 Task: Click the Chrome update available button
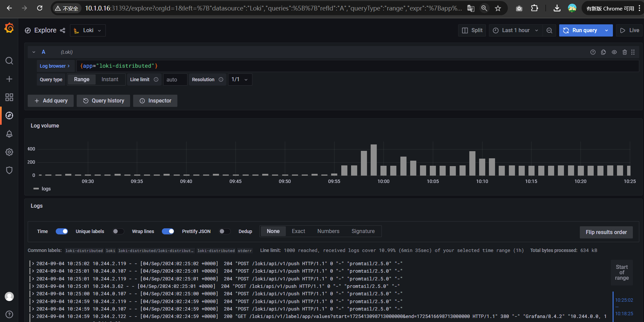pos(611,8)
